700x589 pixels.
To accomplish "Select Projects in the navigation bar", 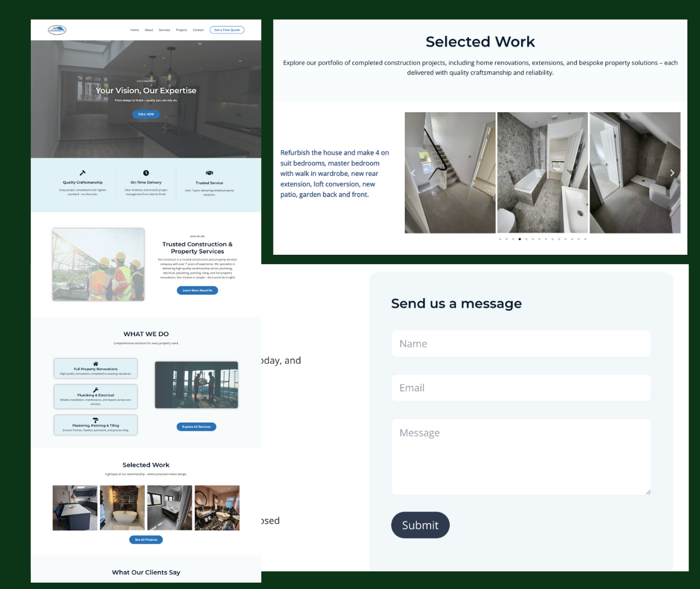I will [x=182, y=30].
